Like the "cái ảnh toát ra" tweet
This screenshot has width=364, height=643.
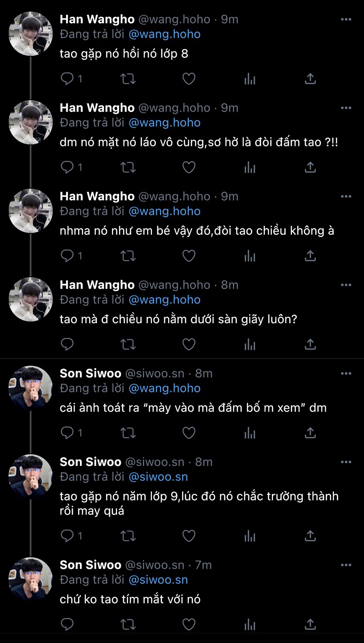(189, 433)
